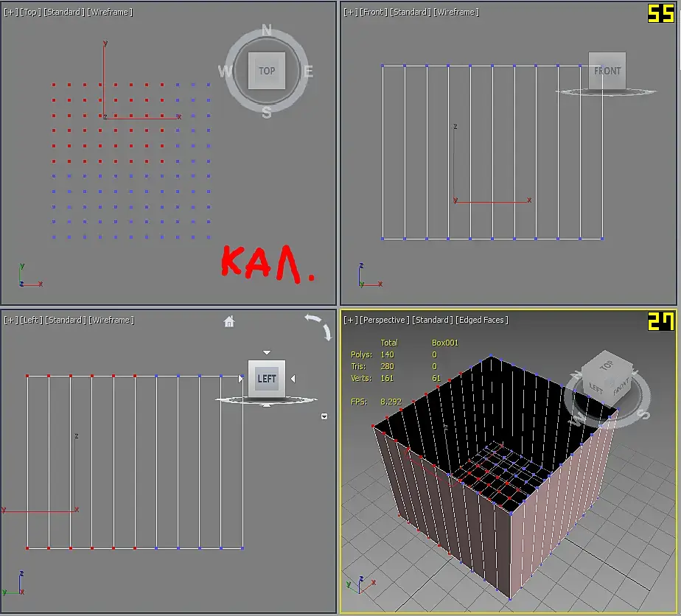This screenshot has width=681, height=616.
Task: Click the ViewCube home icon in Left viewport
Action: (229, 321)
